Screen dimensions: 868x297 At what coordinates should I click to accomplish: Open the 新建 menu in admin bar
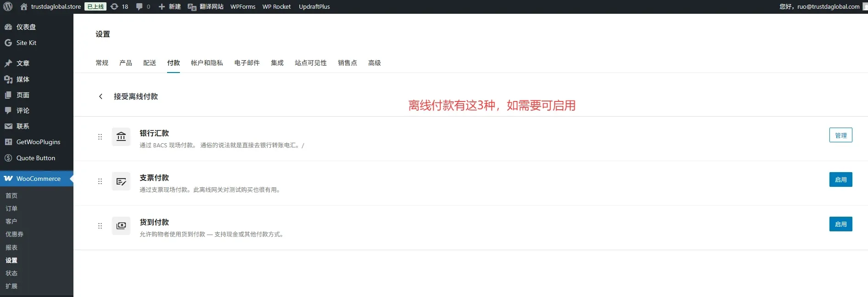point(169,7)
